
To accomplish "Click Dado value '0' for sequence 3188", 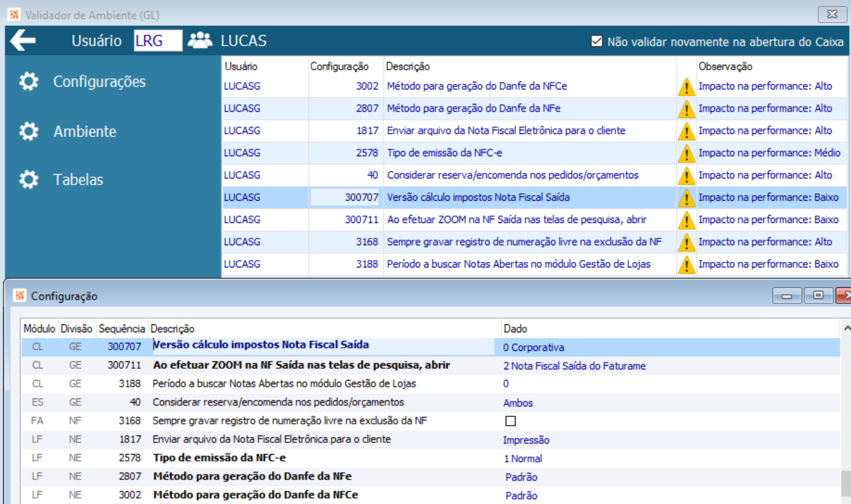I will 506,384.
